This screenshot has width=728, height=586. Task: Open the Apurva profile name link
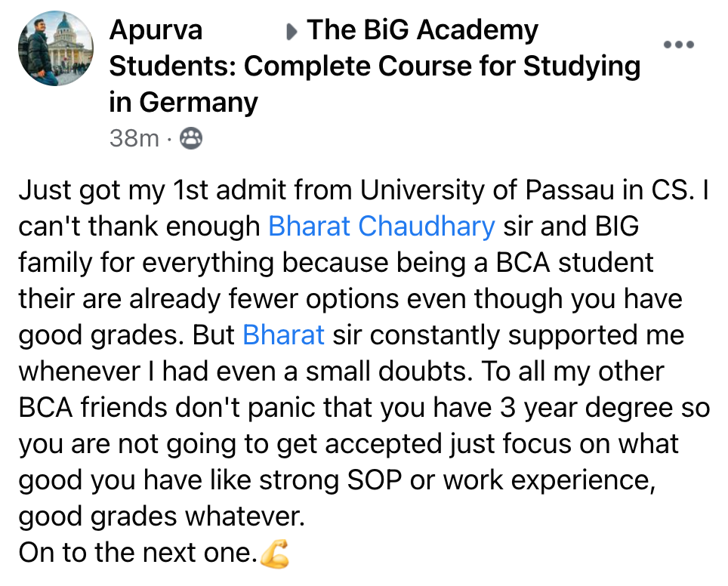(x=156, y=30)
